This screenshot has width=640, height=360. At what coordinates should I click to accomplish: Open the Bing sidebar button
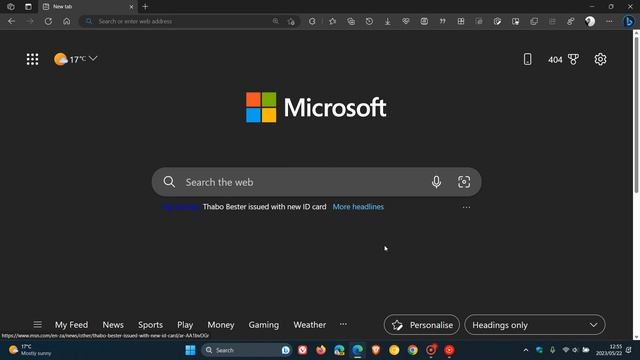pos(629,21)
